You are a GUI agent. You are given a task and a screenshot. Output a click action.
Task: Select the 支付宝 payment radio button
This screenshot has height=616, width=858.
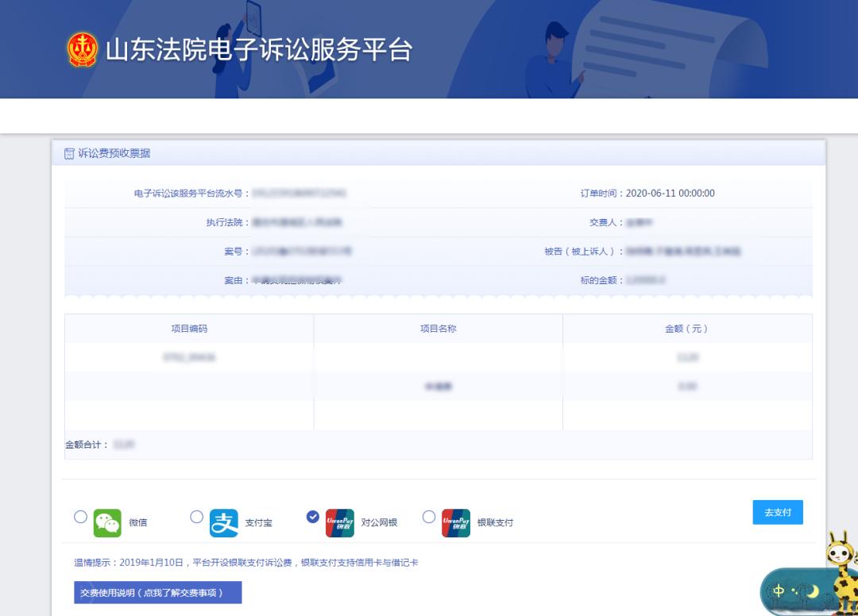pyautogui.click(x=196, y=517)
